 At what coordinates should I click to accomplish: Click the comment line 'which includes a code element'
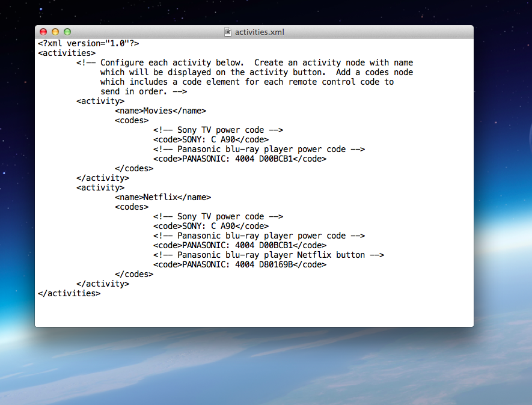pyautogui.click(x=247, y=82)
